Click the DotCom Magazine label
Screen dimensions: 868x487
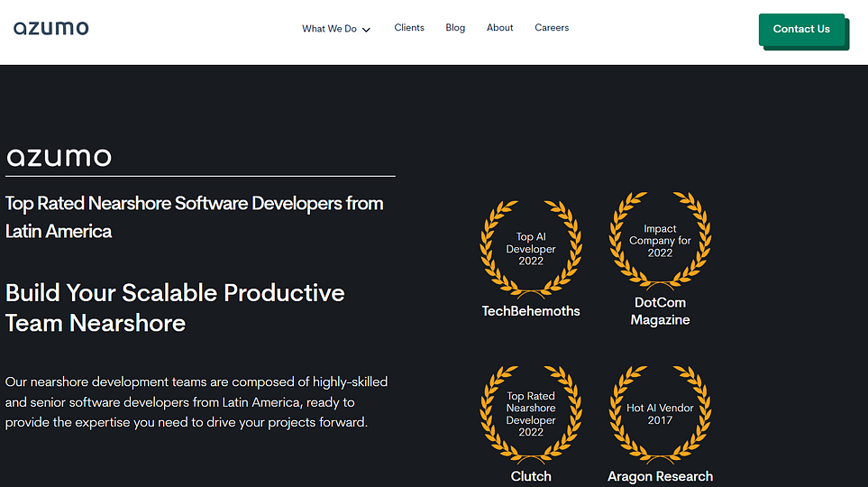660,311
